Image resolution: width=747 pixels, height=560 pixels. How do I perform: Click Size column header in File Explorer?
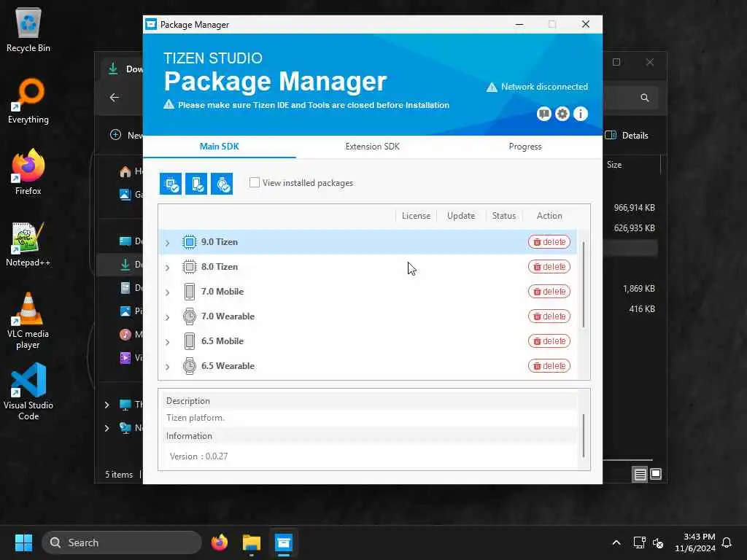[614, 165]
